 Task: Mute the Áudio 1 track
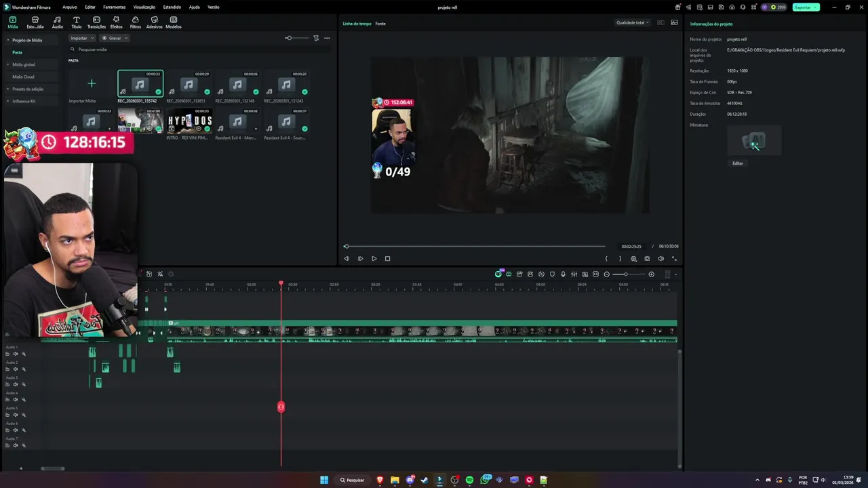click(16, 354)
